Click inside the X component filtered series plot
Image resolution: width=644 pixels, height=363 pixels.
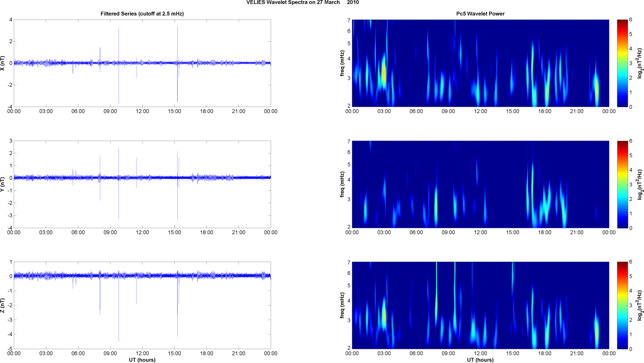142,63
